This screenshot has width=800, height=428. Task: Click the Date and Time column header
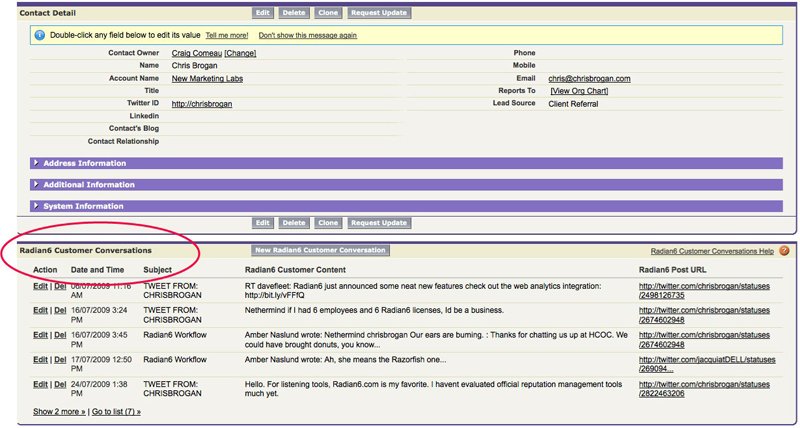[x=97, y=270]
